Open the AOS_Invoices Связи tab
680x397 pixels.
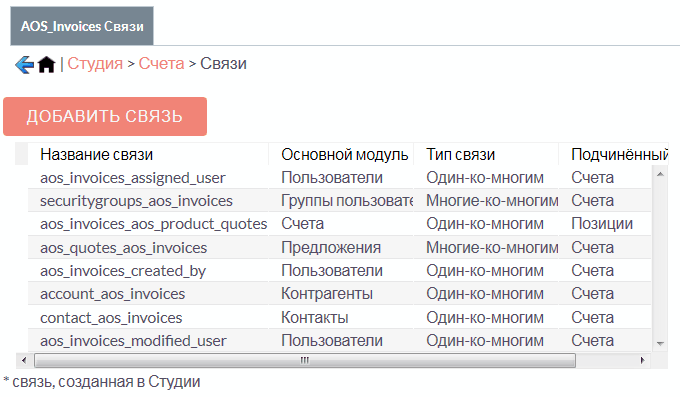click(x=82, y=26)
